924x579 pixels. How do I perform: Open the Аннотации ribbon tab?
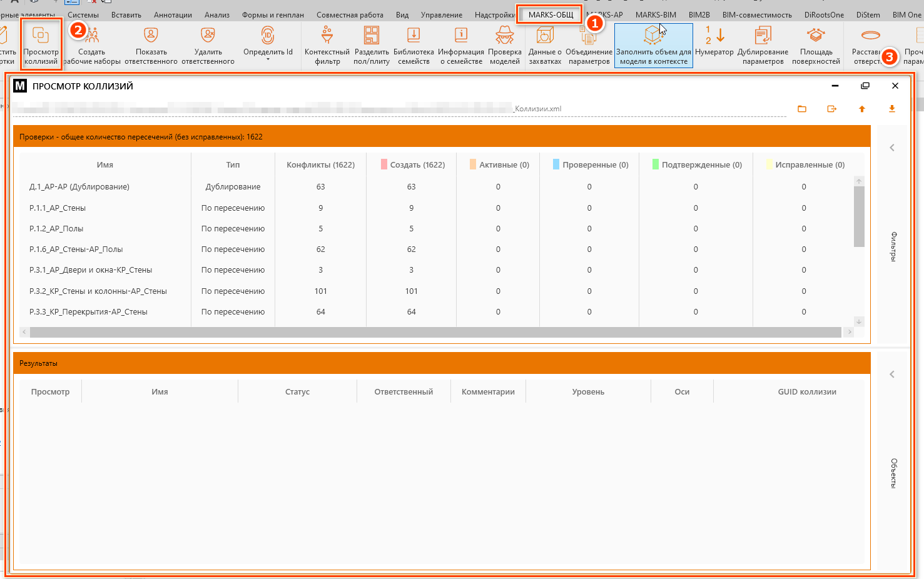(x=173, y=14)
